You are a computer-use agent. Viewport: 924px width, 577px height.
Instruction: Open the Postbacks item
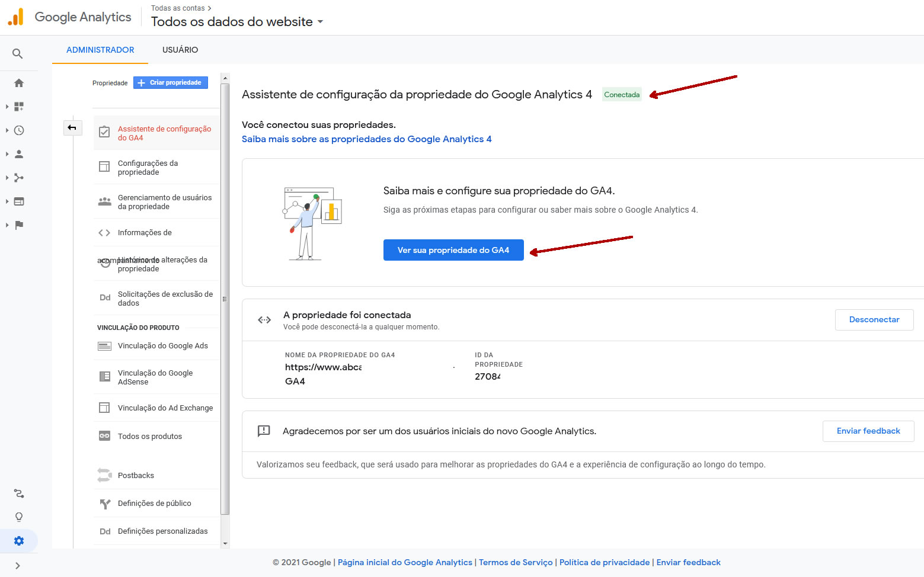point(157,476)
